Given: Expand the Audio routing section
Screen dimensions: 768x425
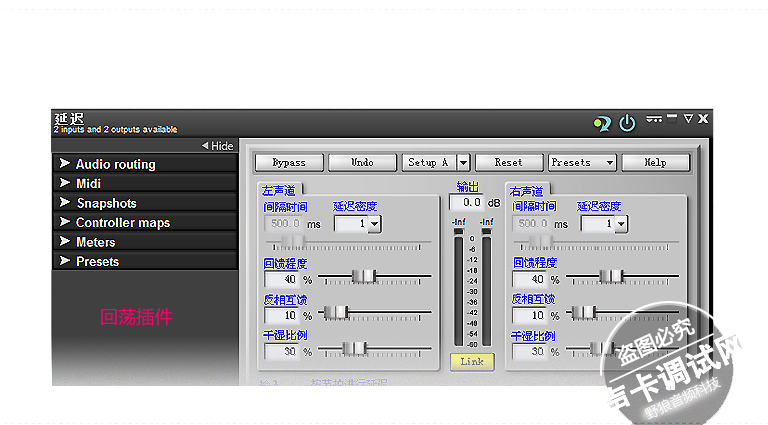Looking at the screenshot, I should click(145, 164).
